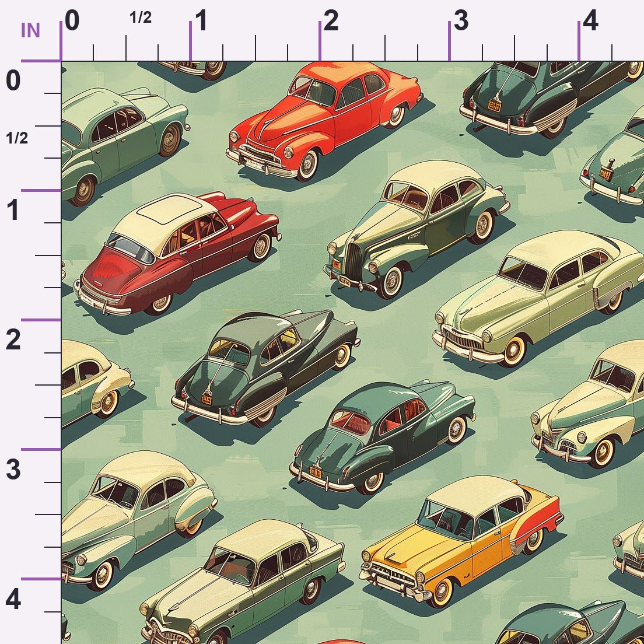
Task: Click the "1" on the left ruler
Action: pyautogui.click(x=13, y=210)
